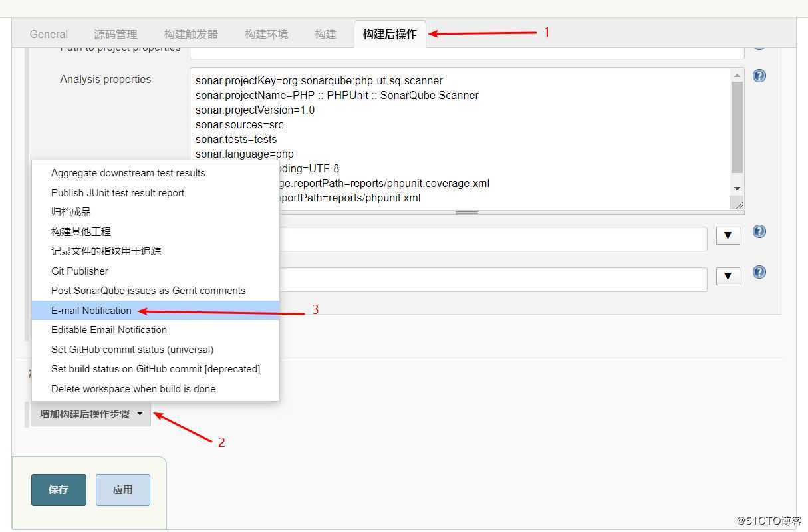Switch to the 构建 tab
The width and height of the screenshot is (808, 532).
point(325,34)
